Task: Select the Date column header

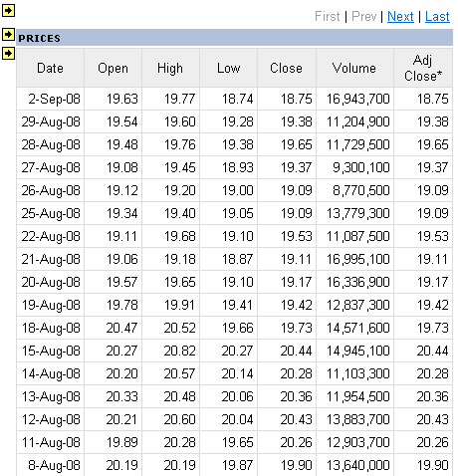Action: (50, 68)
